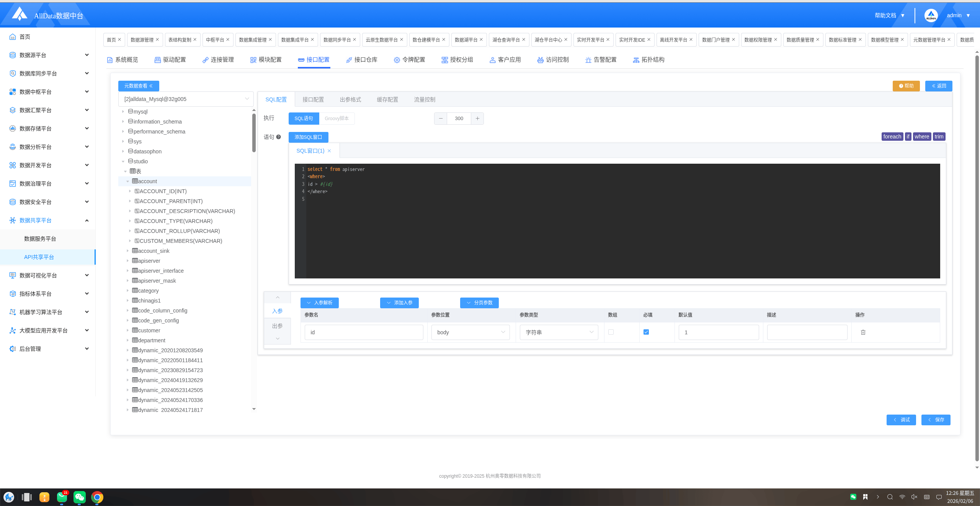980x506 pixels.
Task: Open WeChat from the taskbar
Action: (79, 497)
